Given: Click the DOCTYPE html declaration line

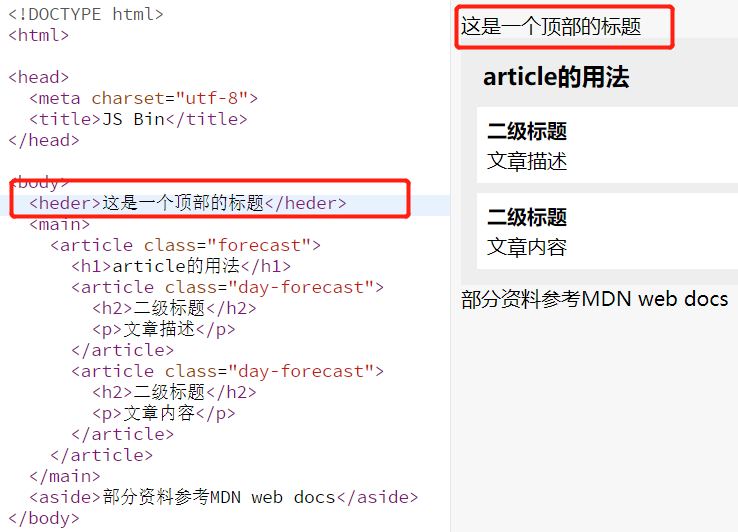Looking at the screenshot, I should tap(86, 14).
